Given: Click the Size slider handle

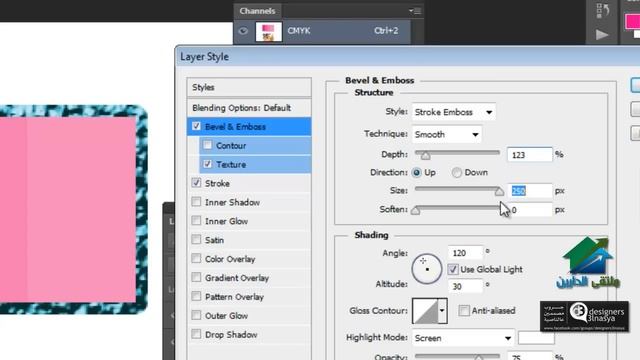Looking at the screenshot, I should coord(499,191).
